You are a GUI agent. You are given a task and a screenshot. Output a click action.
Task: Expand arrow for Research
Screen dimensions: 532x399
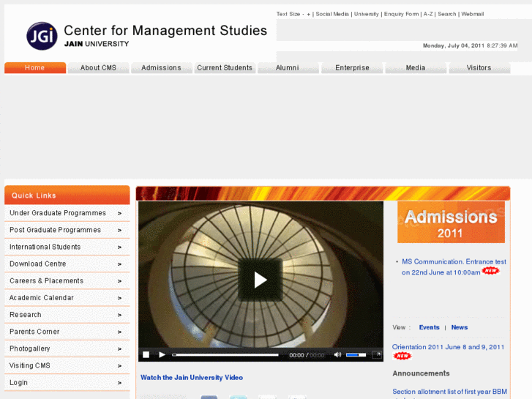point(119,315)
